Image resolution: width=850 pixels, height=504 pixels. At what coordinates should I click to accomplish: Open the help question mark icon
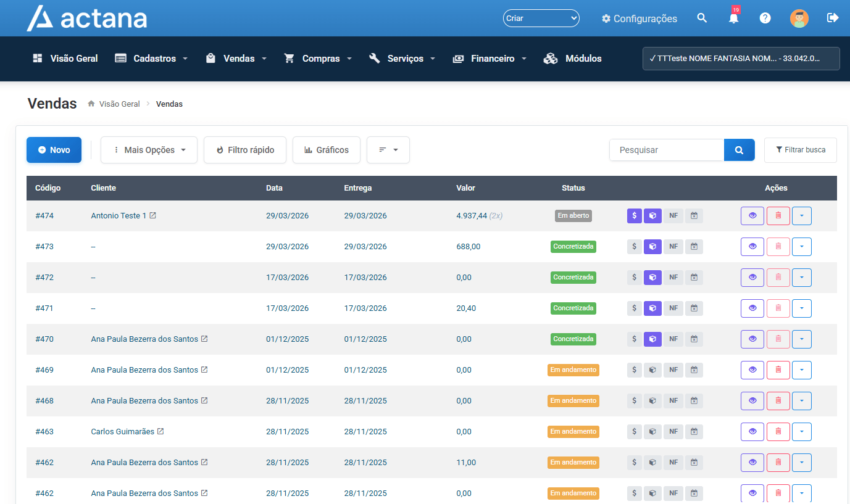[765, 18]
